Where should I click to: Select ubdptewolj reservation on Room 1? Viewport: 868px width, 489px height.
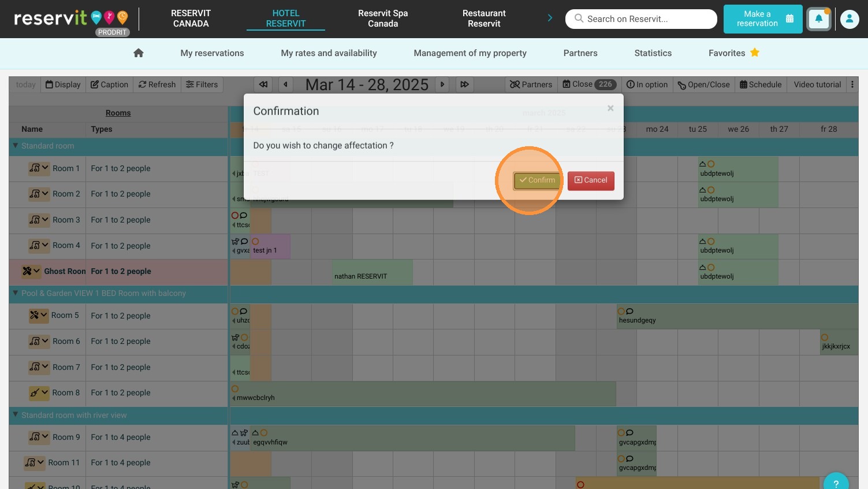(x=738, y=169)
